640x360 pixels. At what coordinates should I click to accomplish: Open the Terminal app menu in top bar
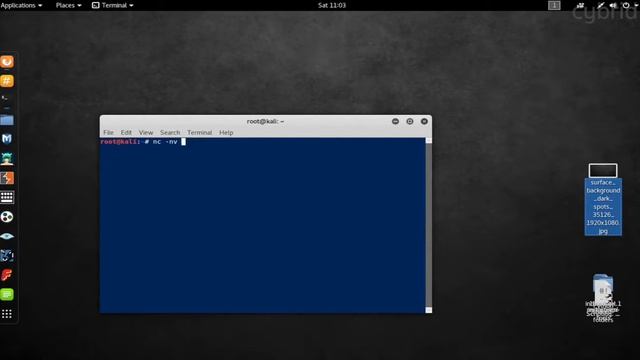[x=113, y=5]
